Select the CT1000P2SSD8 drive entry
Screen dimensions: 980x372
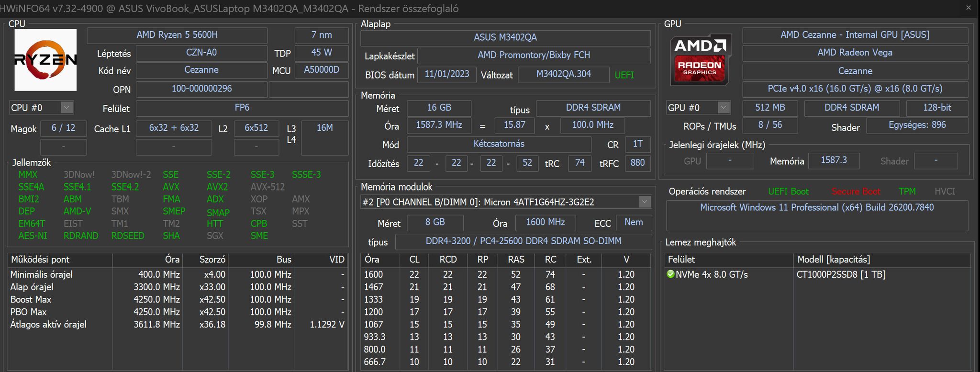841,274
